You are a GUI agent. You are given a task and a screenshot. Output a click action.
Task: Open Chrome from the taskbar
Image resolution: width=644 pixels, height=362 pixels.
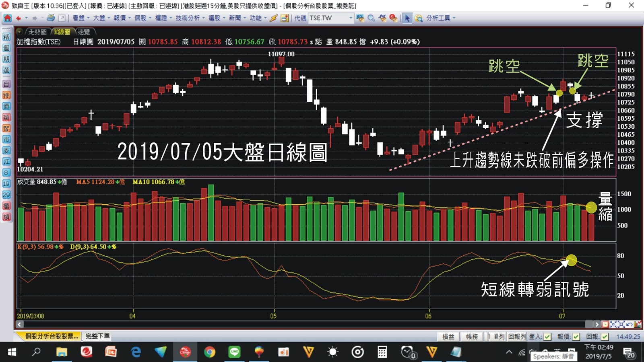click(209, 352)
